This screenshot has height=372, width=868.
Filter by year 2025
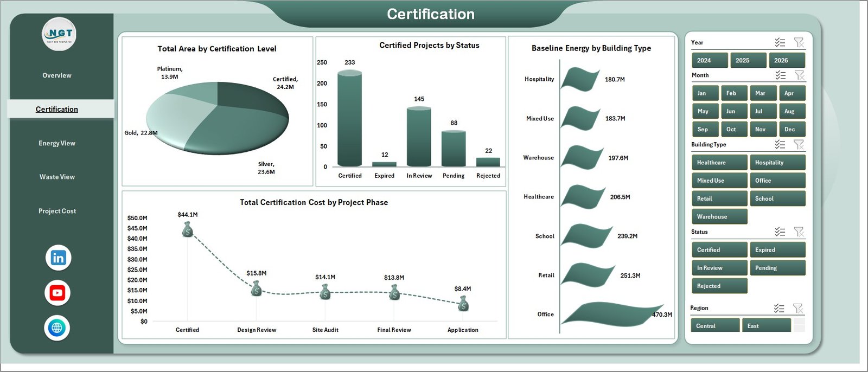[x=748, y=60]
